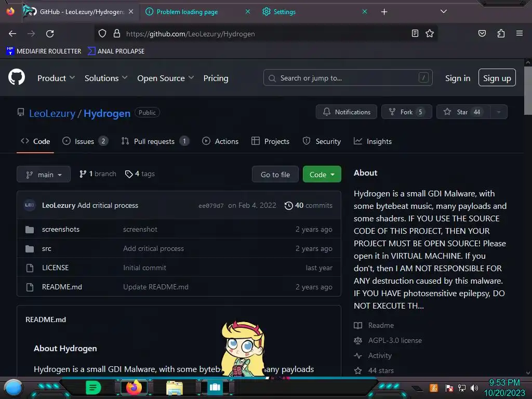This screenshot has width=532, height=399.
Task: Open the Insights tab
Action: [373, 141]
